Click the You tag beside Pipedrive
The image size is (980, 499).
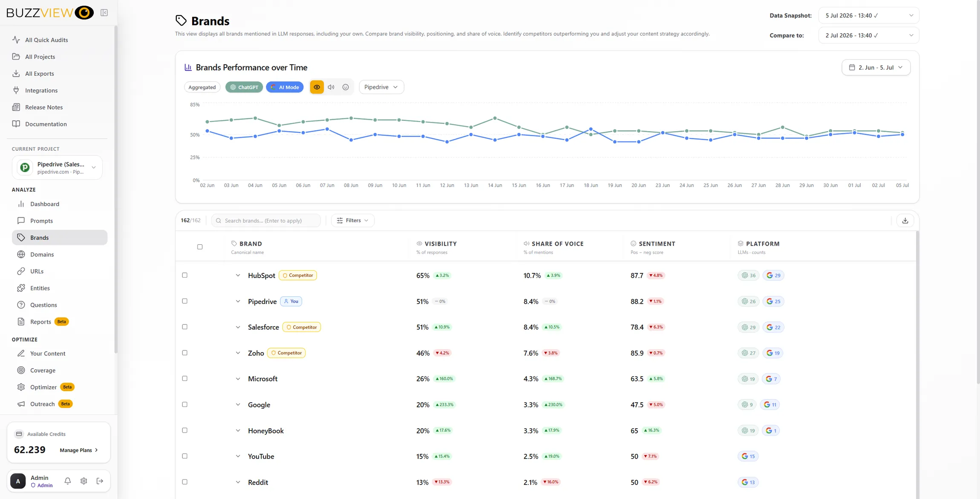click(x=291, y=301)
